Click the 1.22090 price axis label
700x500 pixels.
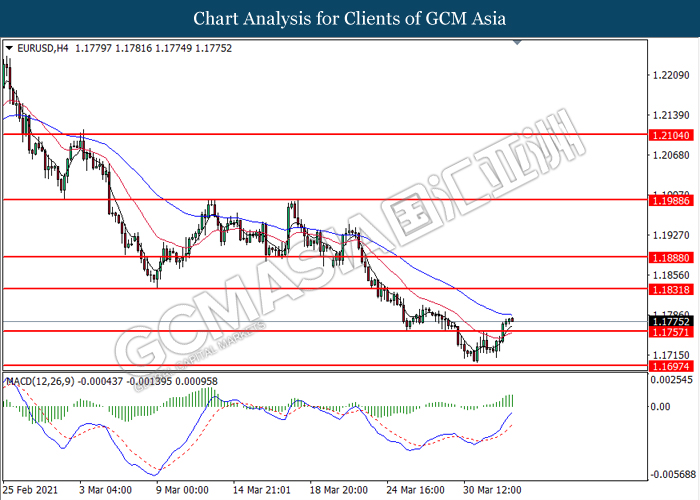(668, 76)
